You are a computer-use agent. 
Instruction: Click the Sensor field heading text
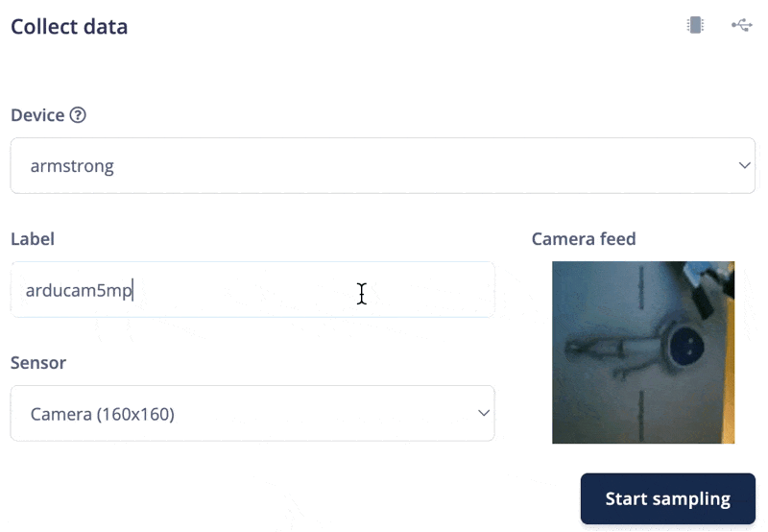38,363
